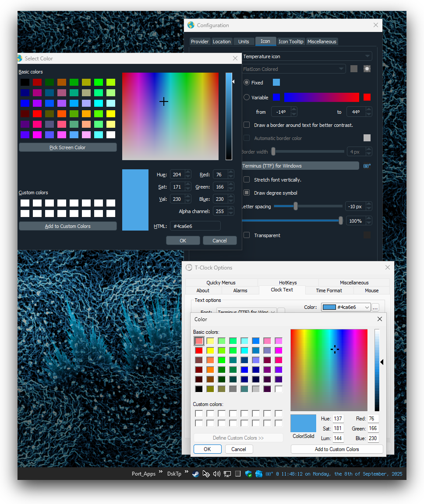Open the Alarms tab in T-Clock Options
The height and width of the screenshot is (504, 424).
coord(240,290)
